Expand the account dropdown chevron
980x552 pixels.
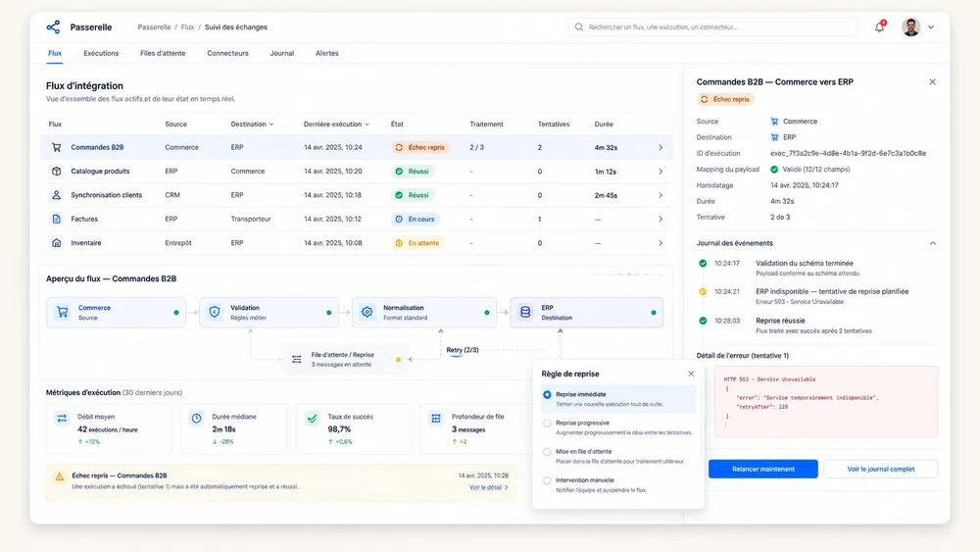[x=931, y=27]
